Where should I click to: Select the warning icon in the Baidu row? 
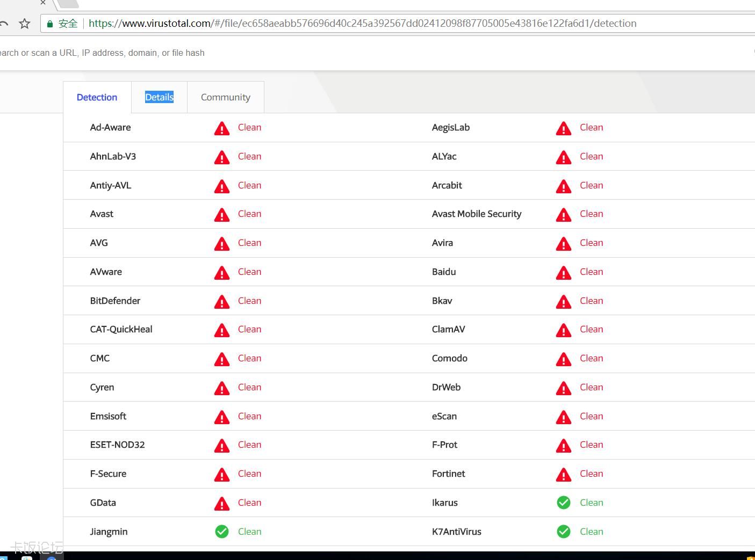coord(564,273)
